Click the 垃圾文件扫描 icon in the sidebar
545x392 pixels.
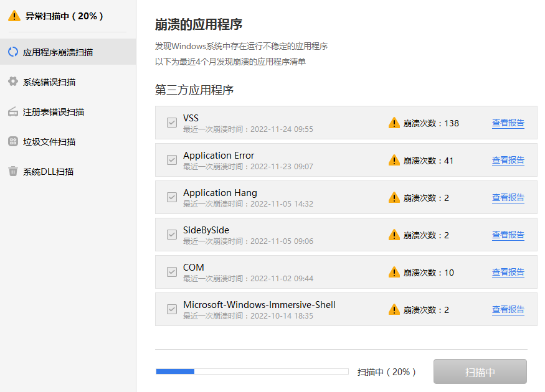click(14, 142)
